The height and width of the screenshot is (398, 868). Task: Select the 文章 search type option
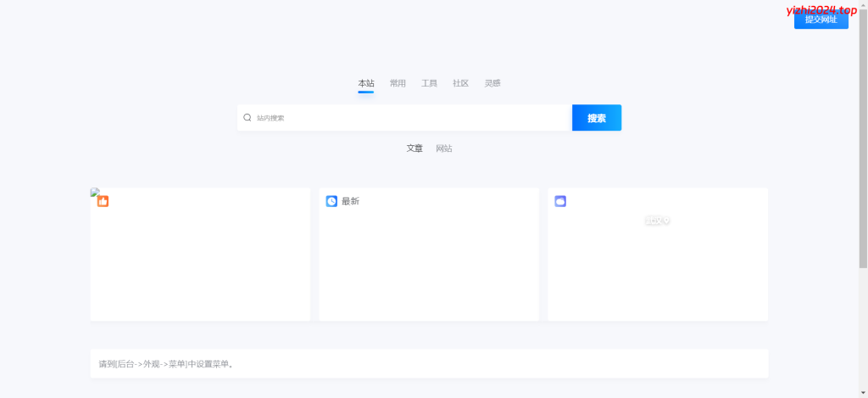coord(415,149)
